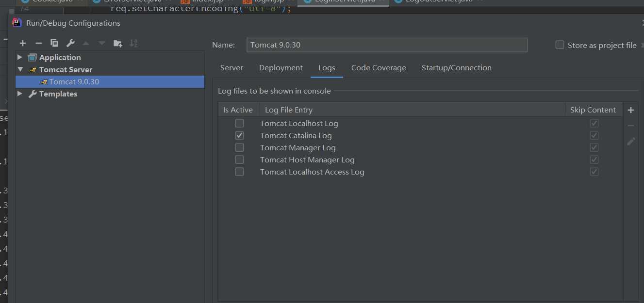Click the Tomcat icon beside Tomcat 9.0.30

tap(44, 82)
